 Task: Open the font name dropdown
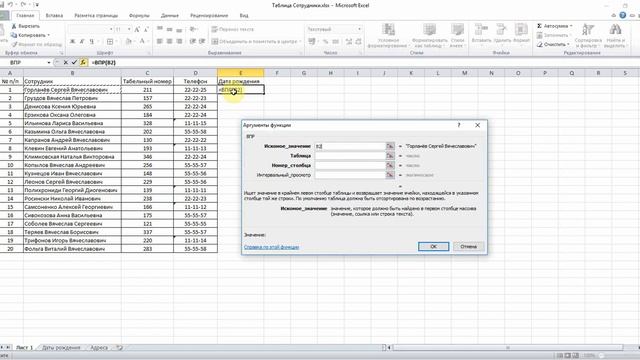pyautogui.click(x=111, y=29)
